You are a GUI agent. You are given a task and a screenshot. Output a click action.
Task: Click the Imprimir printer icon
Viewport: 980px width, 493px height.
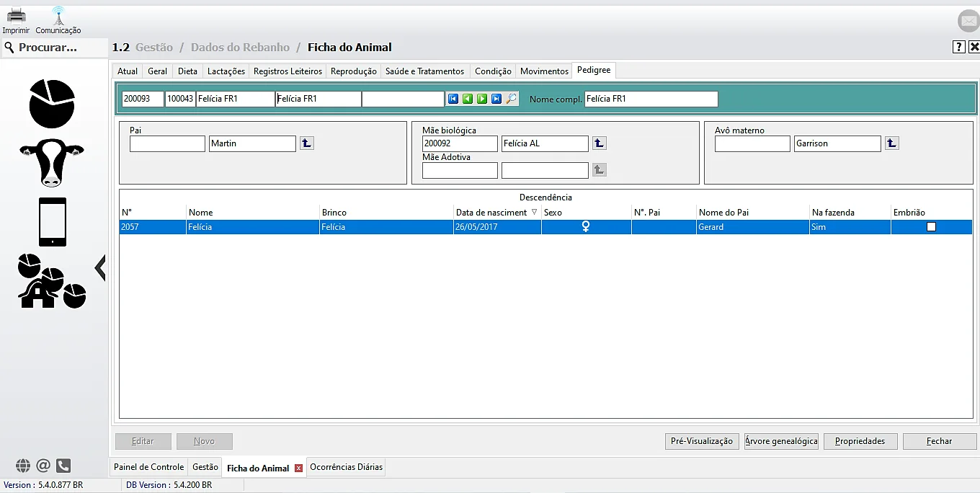pos(16,15)
